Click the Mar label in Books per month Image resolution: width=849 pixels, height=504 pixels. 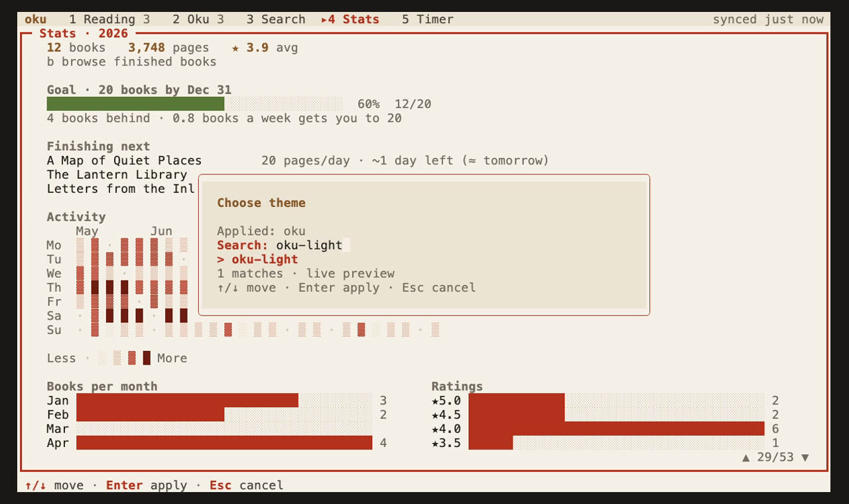pos(58,429)
